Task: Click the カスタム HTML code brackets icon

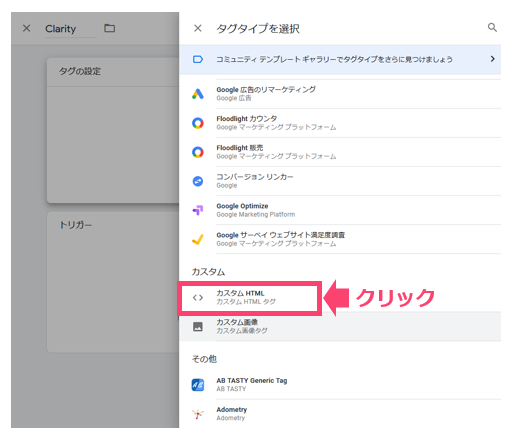Action: point(198,297)
